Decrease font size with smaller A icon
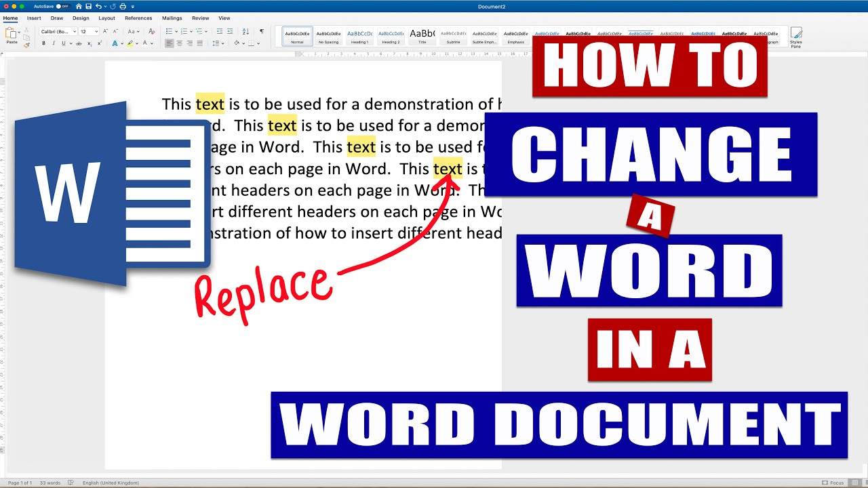 tap(115, 32)
